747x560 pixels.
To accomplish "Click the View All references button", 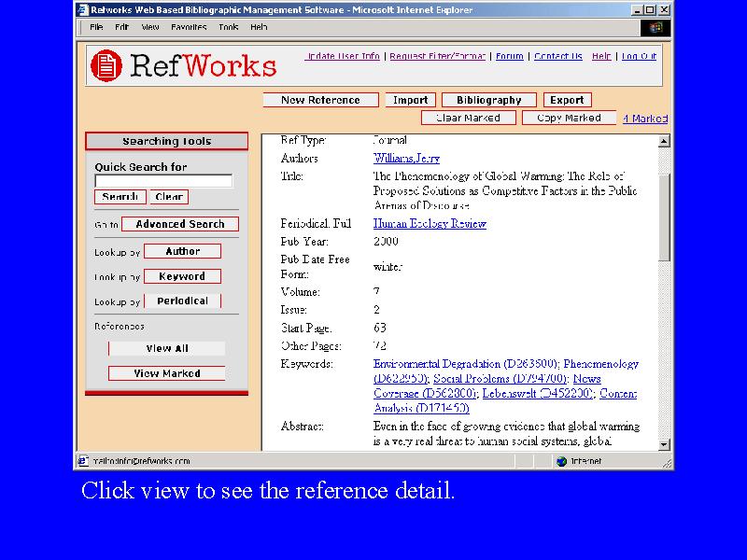I will pyautogui.click(x=167, y=348).
